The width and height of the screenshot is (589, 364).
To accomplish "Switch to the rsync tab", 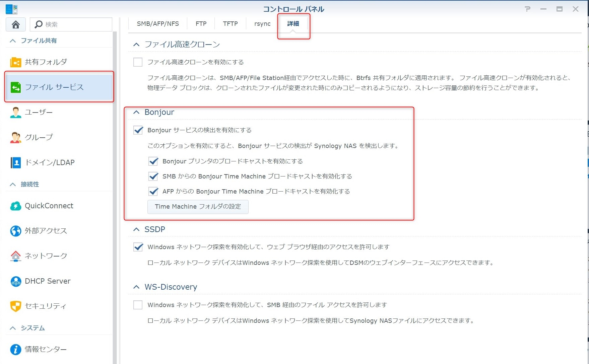I will point(262,24).
